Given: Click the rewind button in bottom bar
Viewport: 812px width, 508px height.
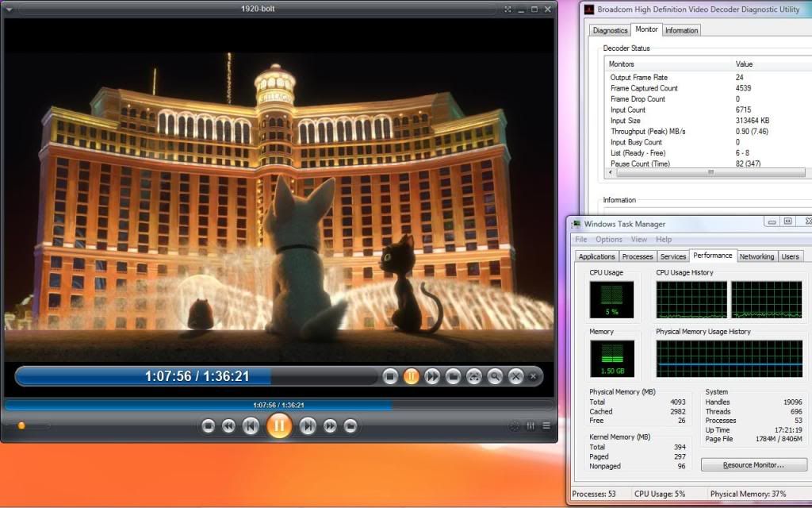Looking at the screenshot, I should coord(228,426).
